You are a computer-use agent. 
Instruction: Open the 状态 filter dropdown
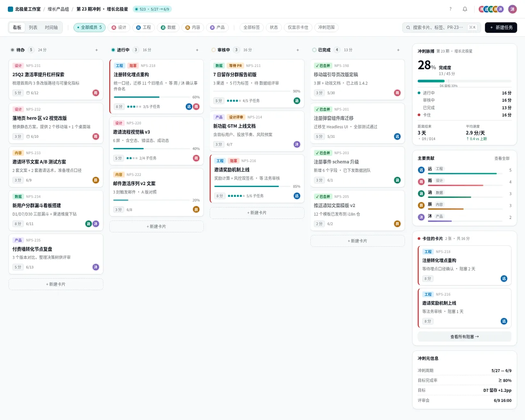(274, 27)
